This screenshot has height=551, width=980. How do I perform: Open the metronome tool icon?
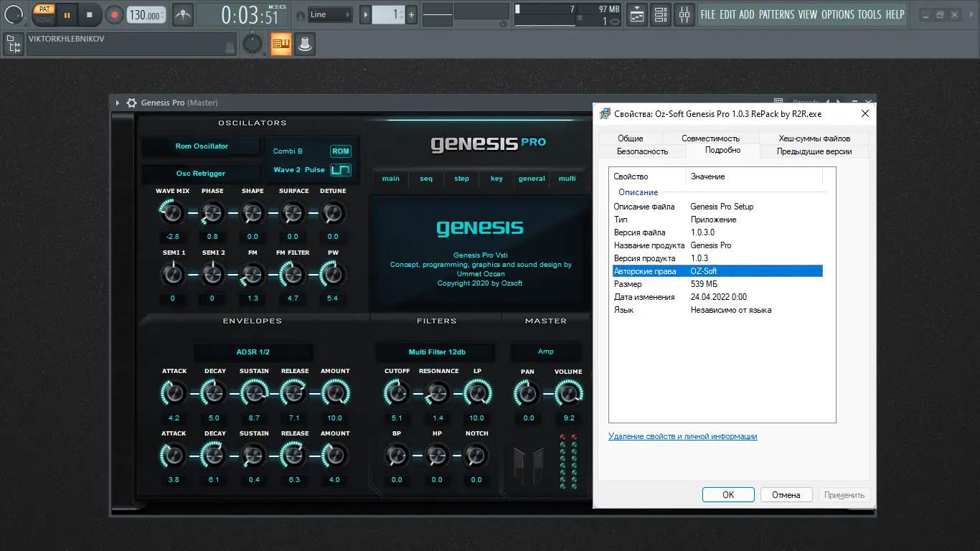click(x=183, y=14)
